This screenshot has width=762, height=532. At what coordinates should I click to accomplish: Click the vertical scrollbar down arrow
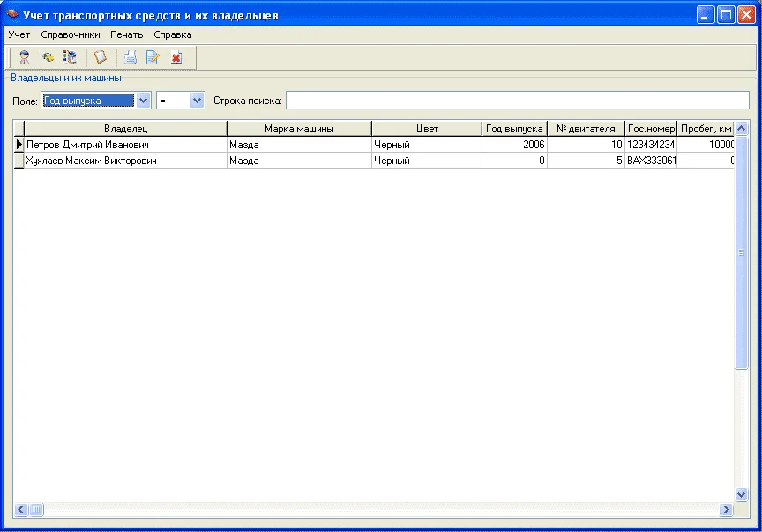[742, 495]
